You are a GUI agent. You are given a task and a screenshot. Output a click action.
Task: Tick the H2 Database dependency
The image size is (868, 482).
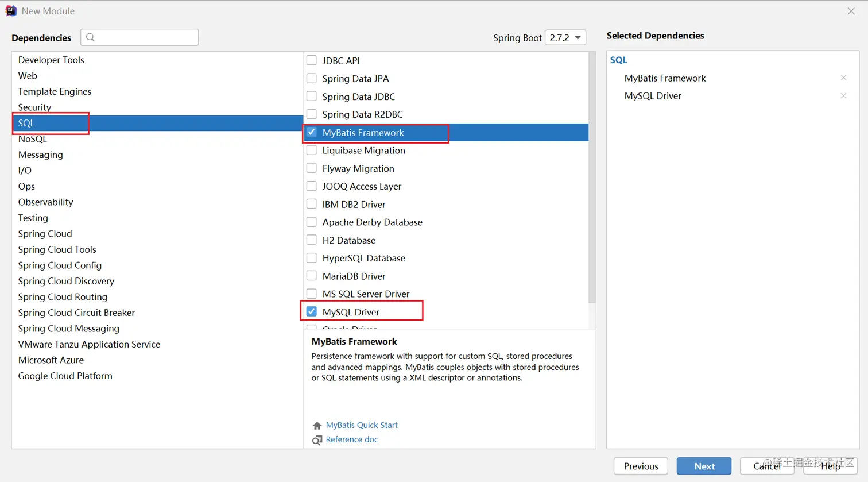tap(312, 240)
